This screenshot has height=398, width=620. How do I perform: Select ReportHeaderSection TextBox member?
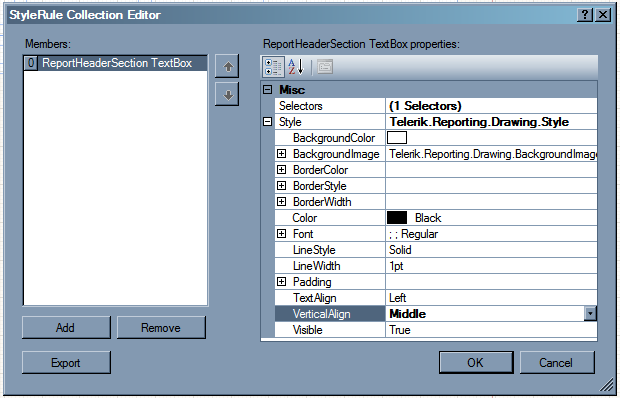click(x=115, y=63)
